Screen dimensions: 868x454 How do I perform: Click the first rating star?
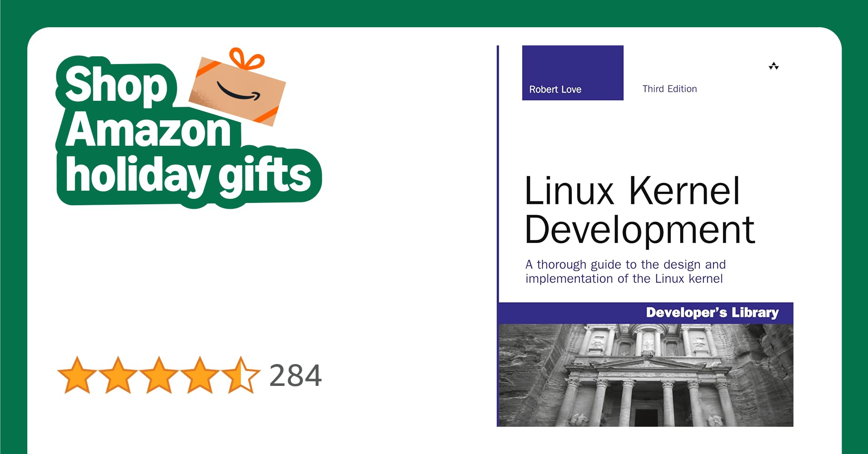[77, 375]
